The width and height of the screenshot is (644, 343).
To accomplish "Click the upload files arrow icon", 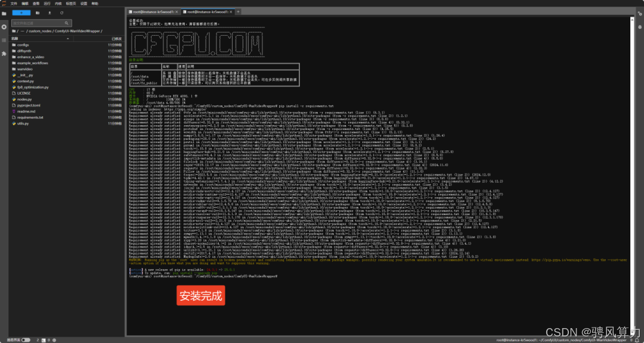I will coord(49,13).
